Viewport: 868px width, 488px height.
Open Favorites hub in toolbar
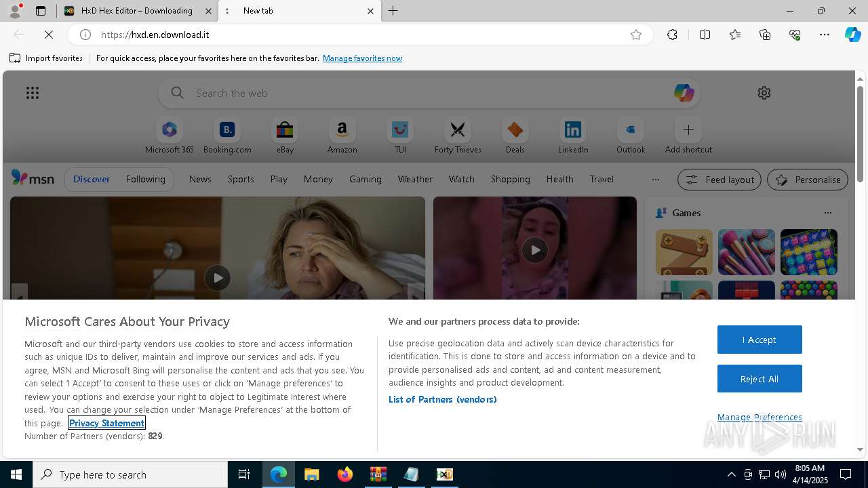coord(735,35)
